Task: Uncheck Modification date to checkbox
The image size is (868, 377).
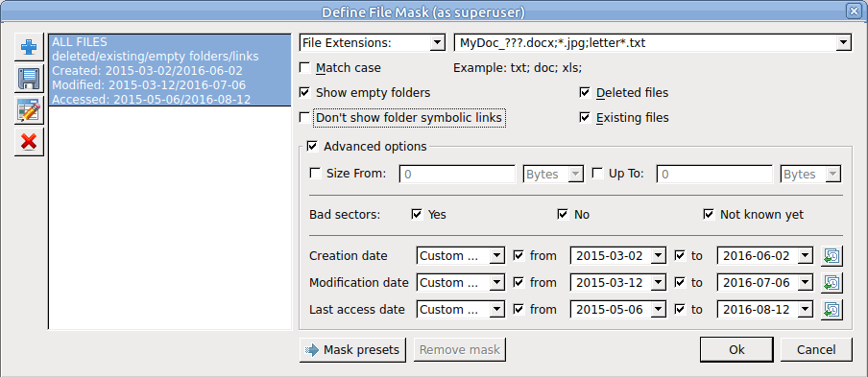Action: [x=680, y=282]
